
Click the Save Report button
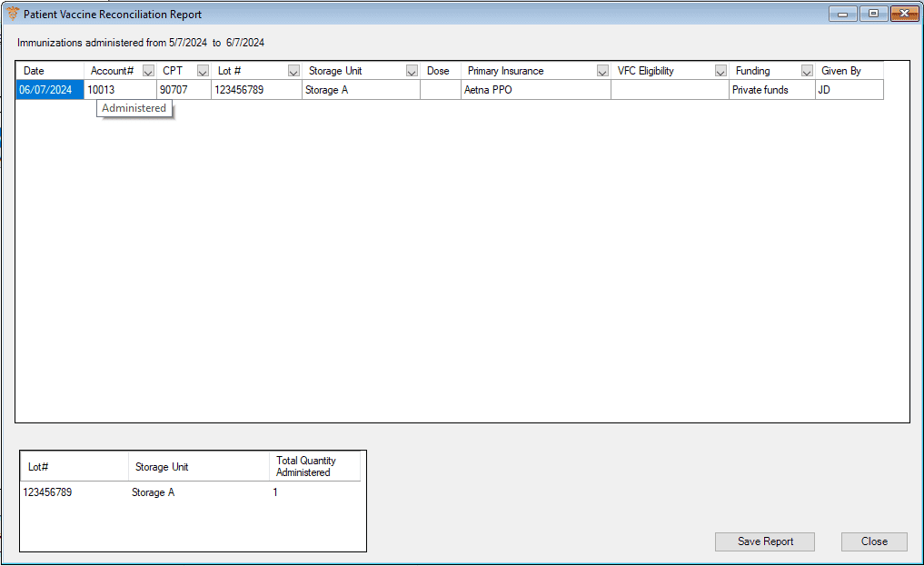coord(765,541)
